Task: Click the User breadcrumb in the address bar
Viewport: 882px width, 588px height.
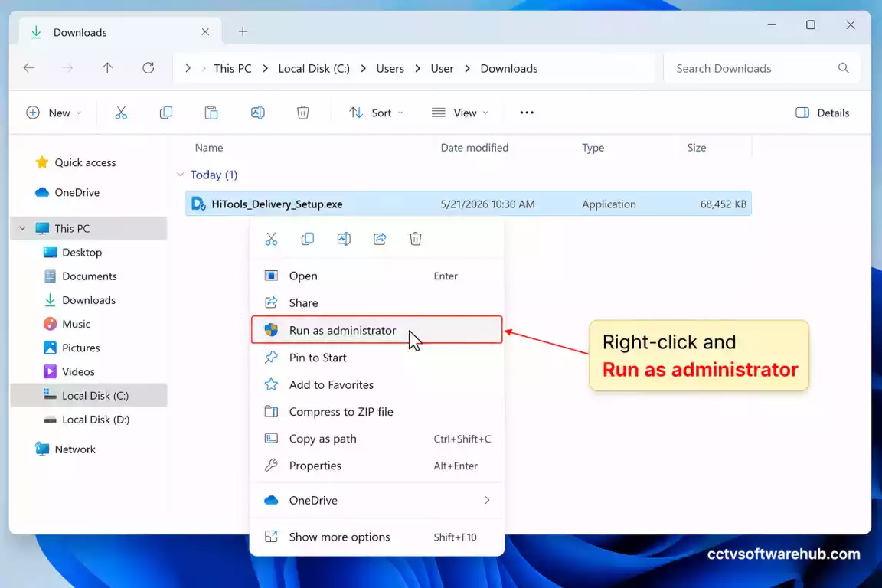Action: (x=442, y=69)
